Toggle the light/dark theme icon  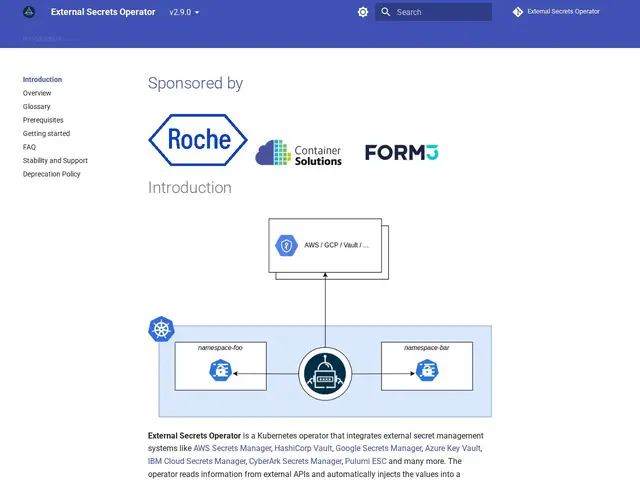[362, 12]
